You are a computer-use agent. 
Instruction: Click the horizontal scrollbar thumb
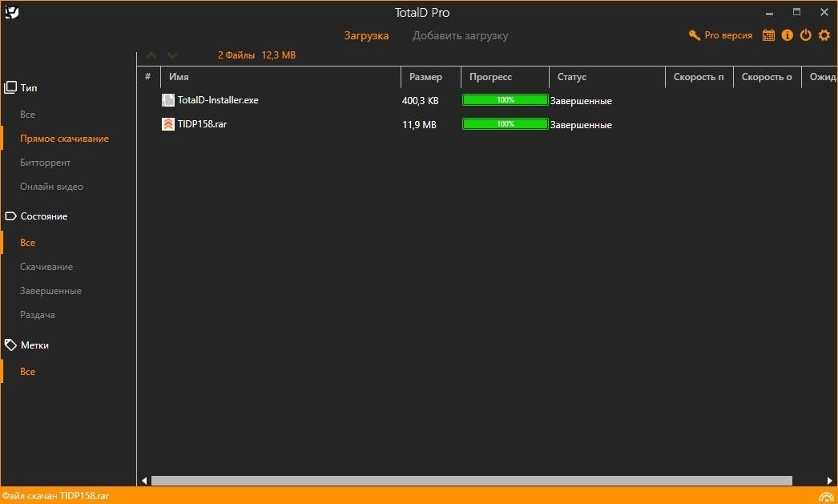471,481
